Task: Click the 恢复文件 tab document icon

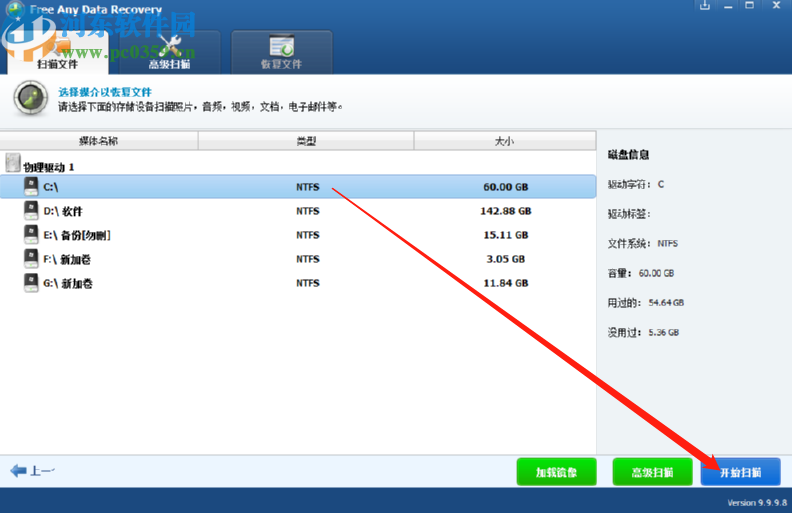Action: 281,45
